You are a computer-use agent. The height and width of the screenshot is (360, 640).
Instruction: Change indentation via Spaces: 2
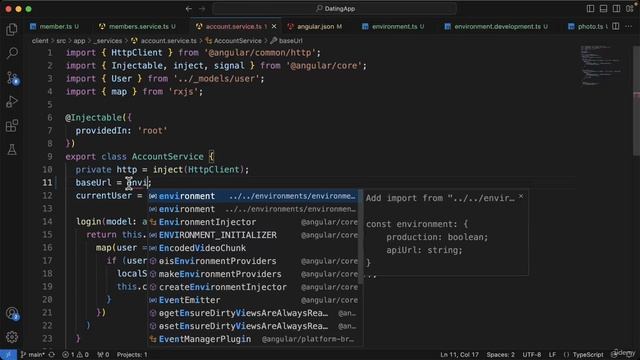coord(500,355)
